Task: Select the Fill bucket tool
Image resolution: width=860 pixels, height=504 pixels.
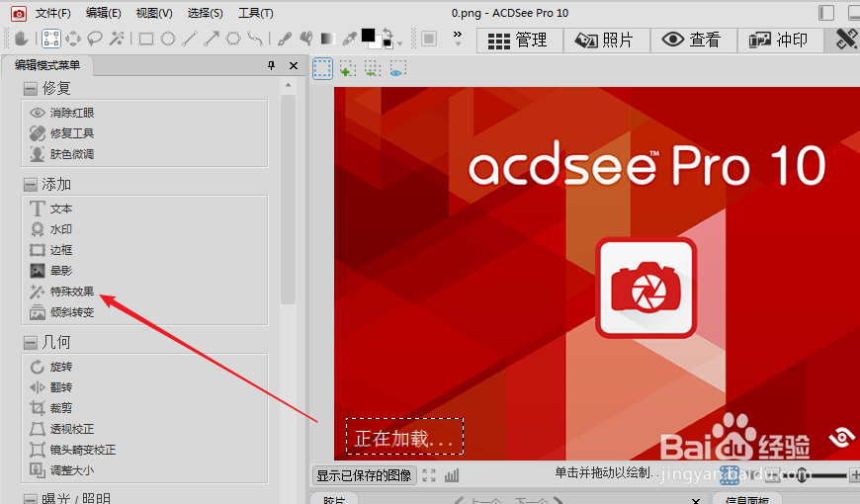Action: pos(306,39)
